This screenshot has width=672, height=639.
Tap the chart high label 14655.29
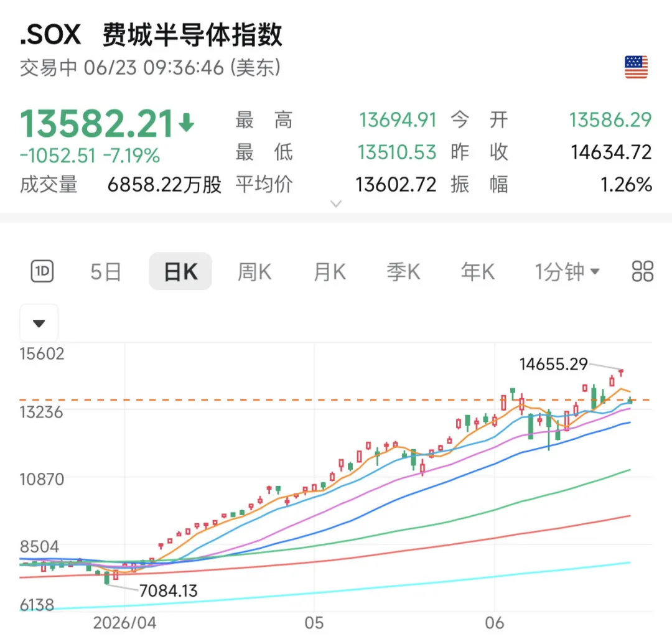tap(553, 364)
